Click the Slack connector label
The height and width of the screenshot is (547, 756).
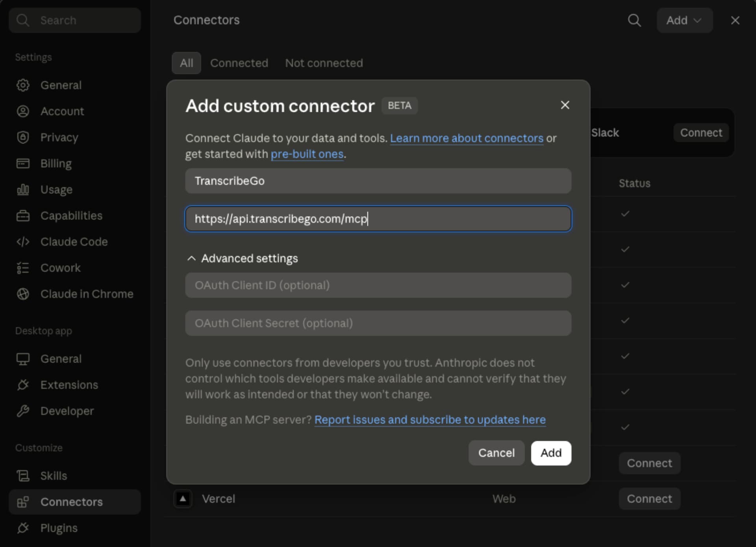click(605, 133)
